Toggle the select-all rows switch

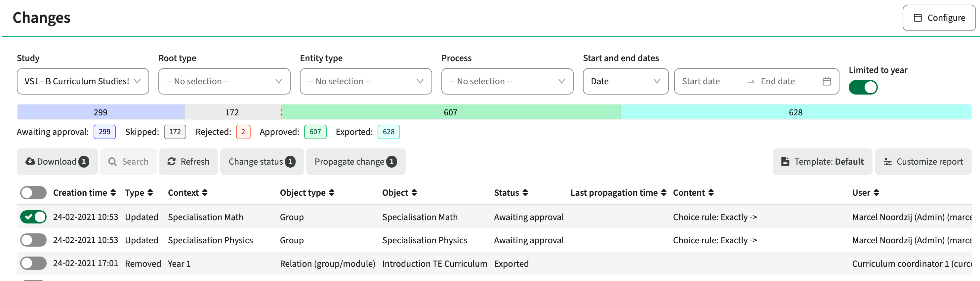pos(33,193)
